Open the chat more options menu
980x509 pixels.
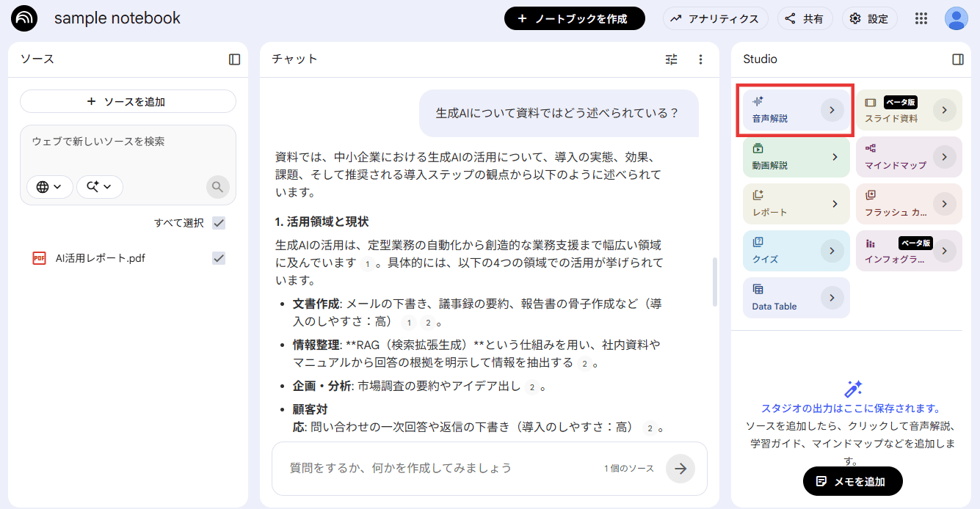click(x=700, y=59)
